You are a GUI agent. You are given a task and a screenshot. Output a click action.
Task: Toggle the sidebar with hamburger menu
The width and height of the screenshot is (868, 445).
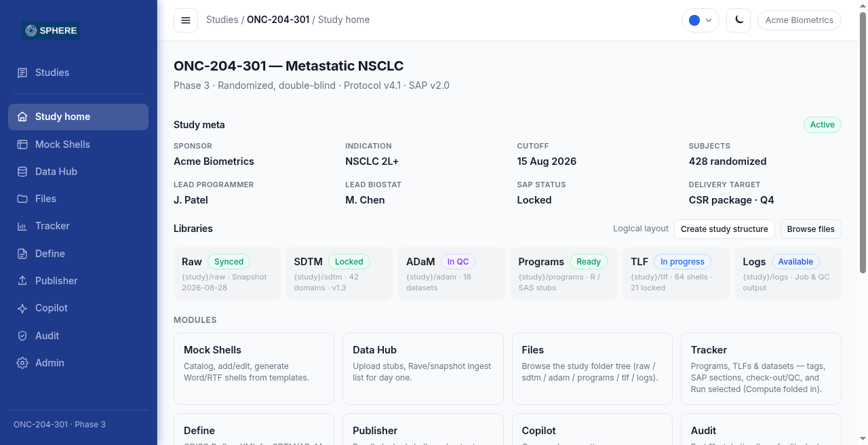point(186,20)
